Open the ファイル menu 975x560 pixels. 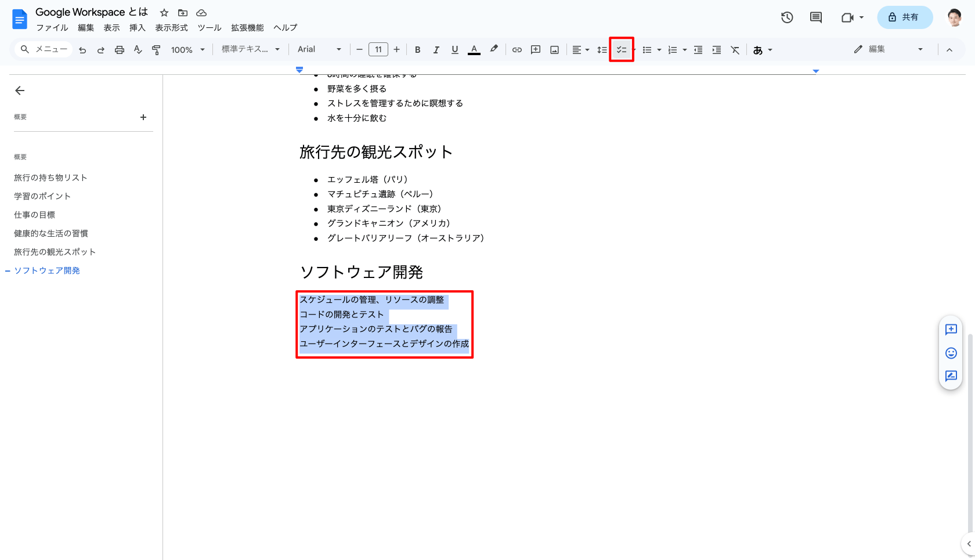click(52, 28)
